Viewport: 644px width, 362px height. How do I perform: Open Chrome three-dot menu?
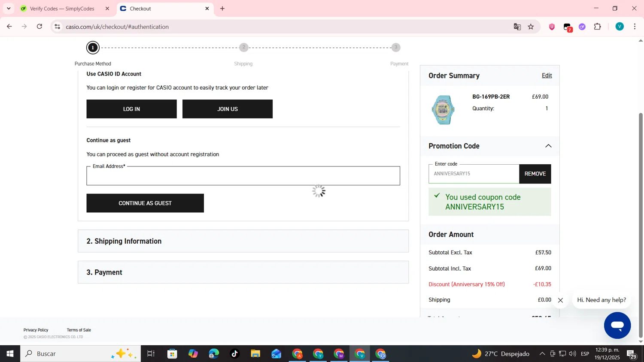[635, 27]
